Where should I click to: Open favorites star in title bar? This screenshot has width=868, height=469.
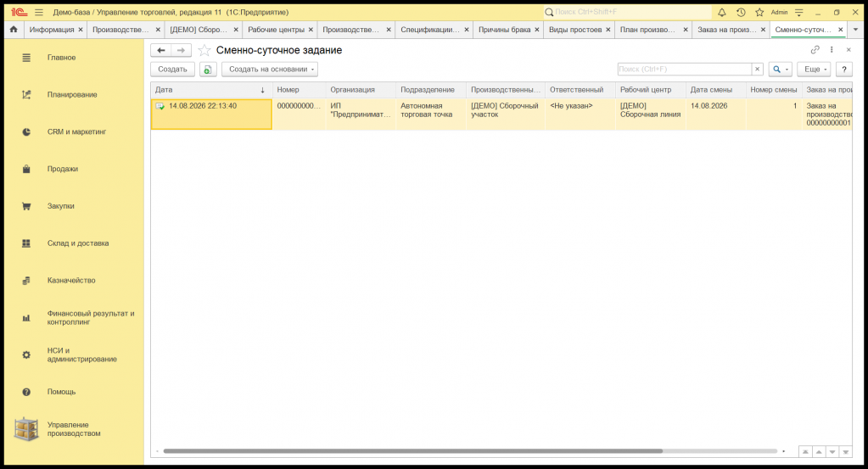tap(759, 12)
